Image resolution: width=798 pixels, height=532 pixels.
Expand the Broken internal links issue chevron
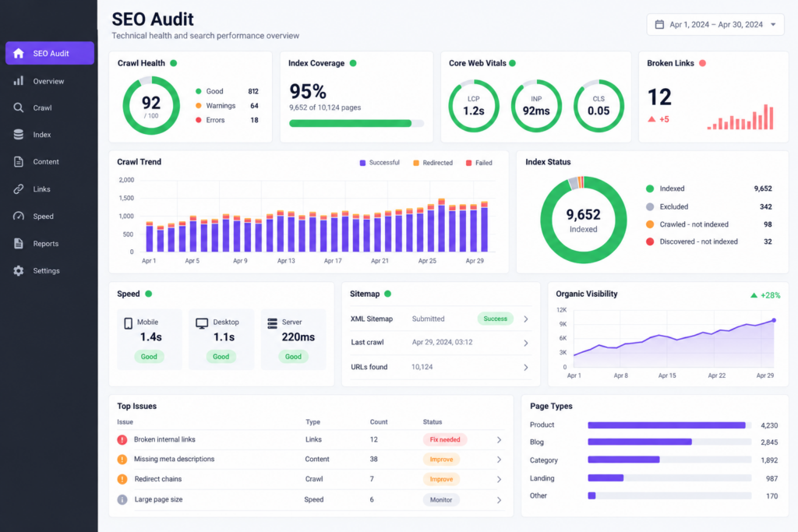tap(499, 440)
